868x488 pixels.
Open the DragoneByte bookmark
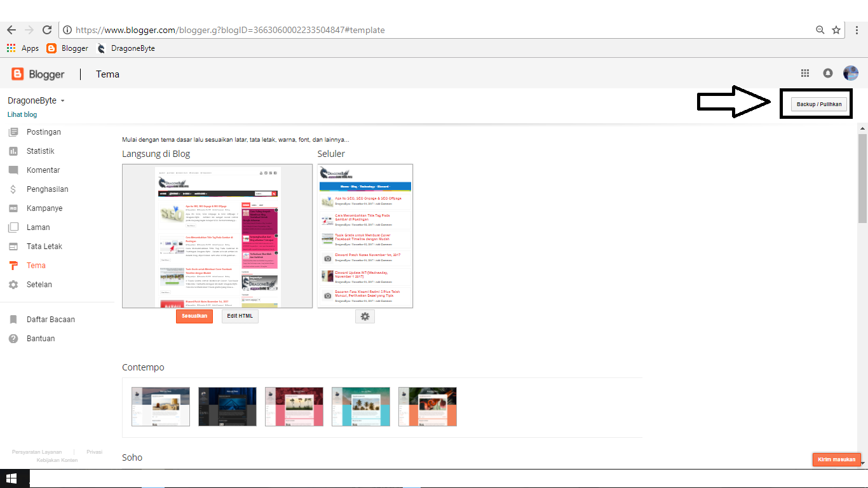point(126,48)
